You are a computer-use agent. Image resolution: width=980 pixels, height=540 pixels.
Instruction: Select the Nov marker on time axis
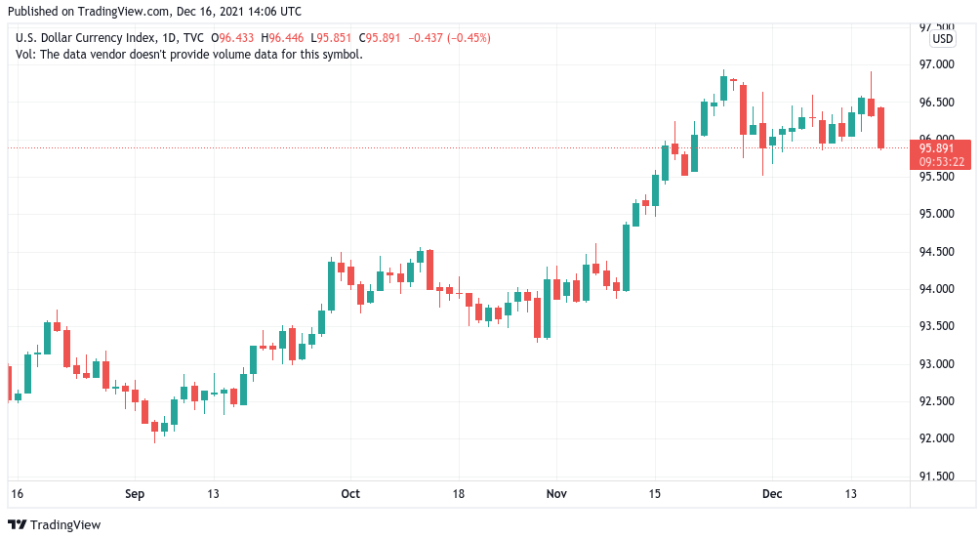[556, 494]
